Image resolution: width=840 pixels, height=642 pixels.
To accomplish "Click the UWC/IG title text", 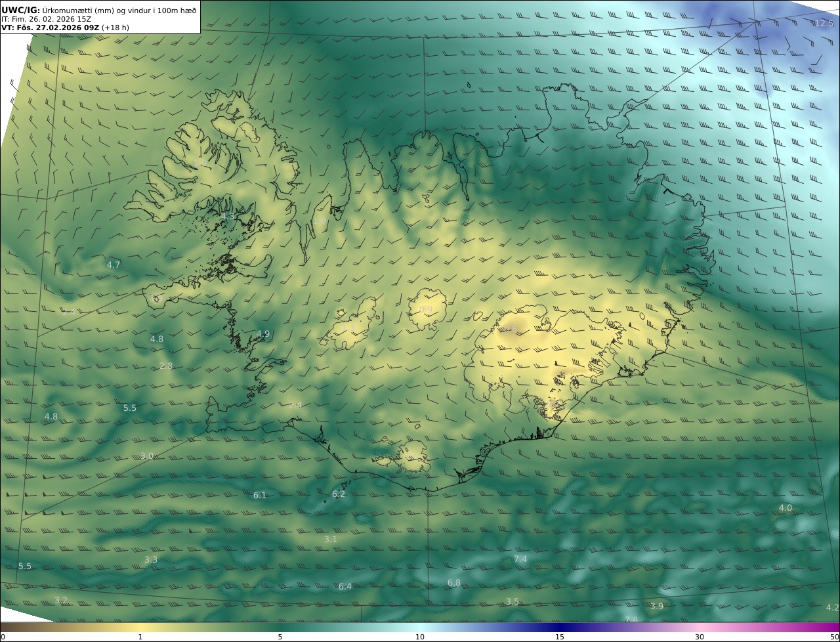I will pos(21,11).
